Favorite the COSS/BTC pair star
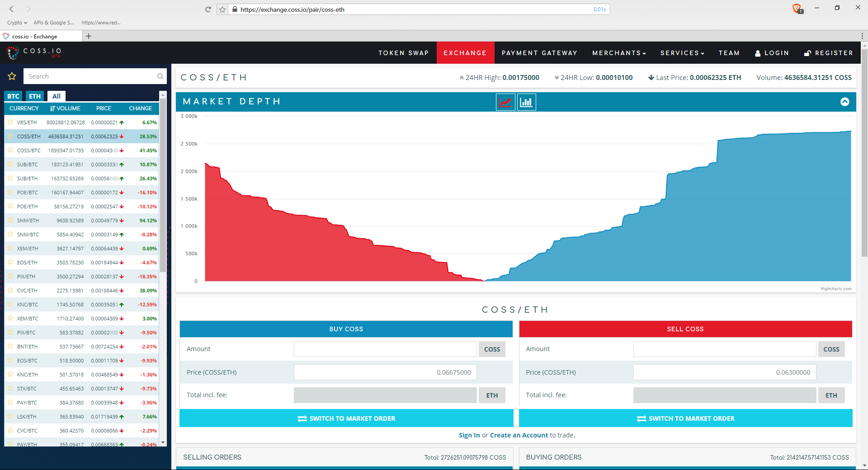Viewport: 868px width, 470px height. pyautogui.click(x=10, y=150)
